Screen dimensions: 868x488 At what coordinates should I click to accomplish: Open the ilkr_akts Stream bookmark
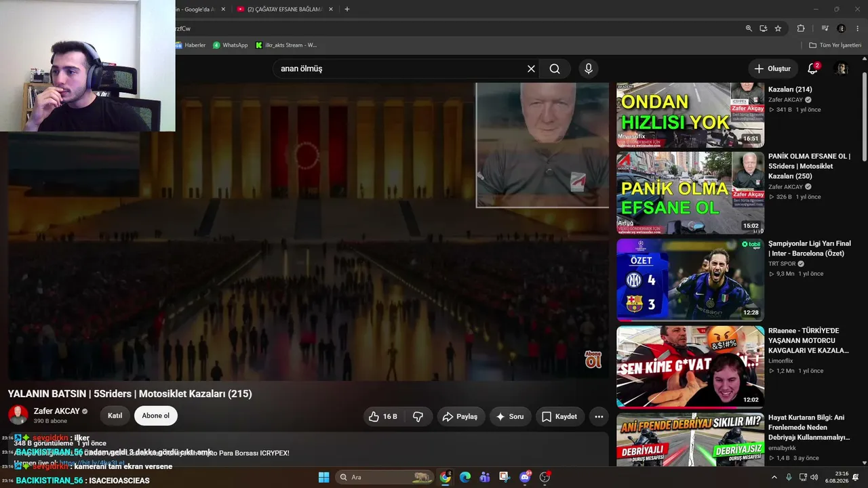286,45
